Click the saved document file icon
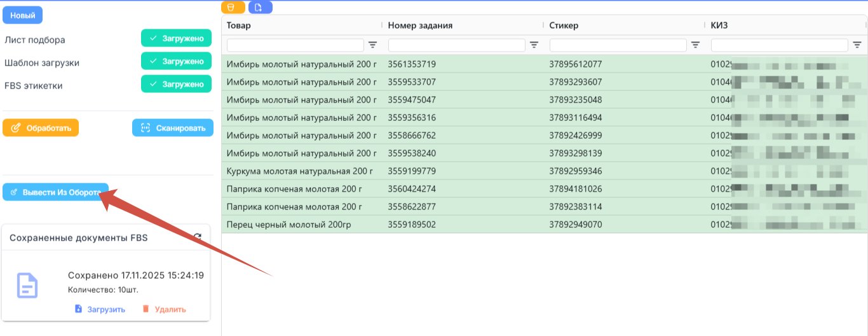Image resolution: width=868 pixels, height=336 pixels. click(x=27, y=286)
